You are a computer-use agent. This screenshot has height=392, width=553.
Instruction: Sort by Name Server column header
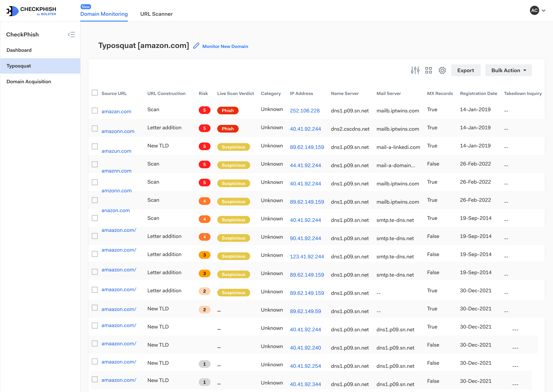click(345, 93)
